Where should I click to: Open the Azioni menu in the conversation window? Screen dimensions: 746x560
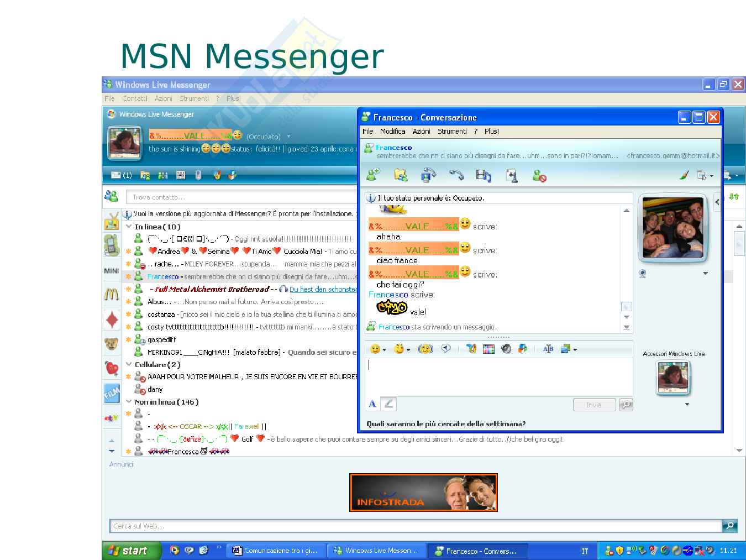click(x=421, y=132)
